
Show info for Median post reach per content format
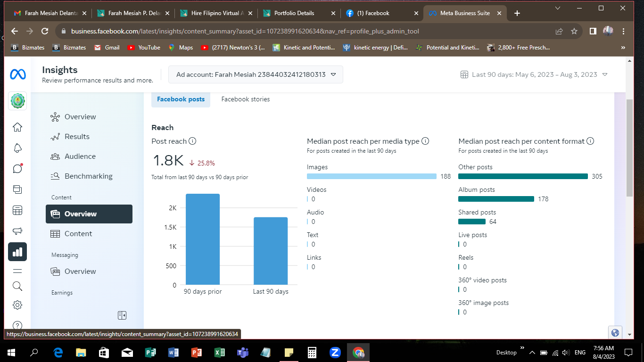[x=590, y=141]
